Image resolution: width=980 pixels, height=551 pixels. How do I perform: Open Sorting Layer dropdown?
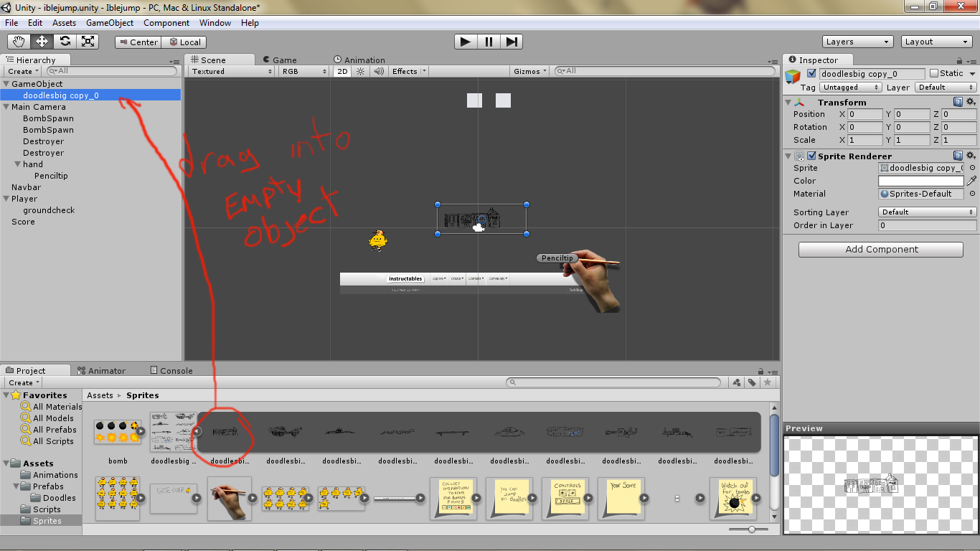927,212
